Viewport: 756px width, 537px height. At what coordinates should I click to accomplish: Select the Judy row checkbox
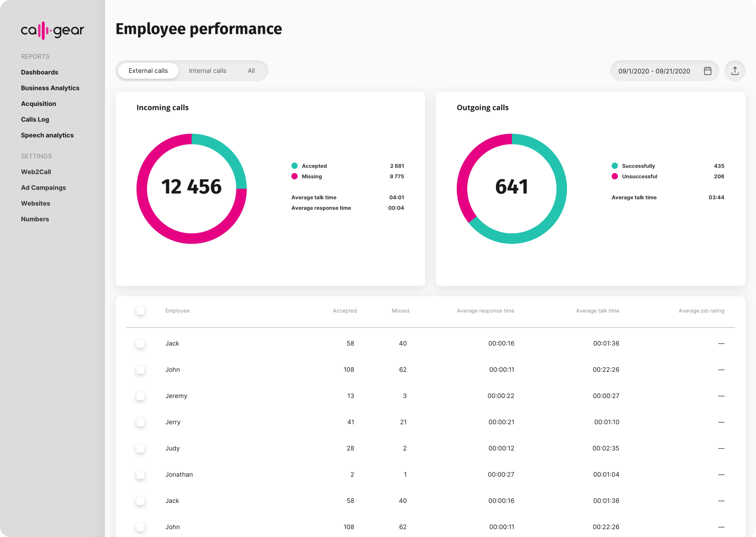(140, 448)
